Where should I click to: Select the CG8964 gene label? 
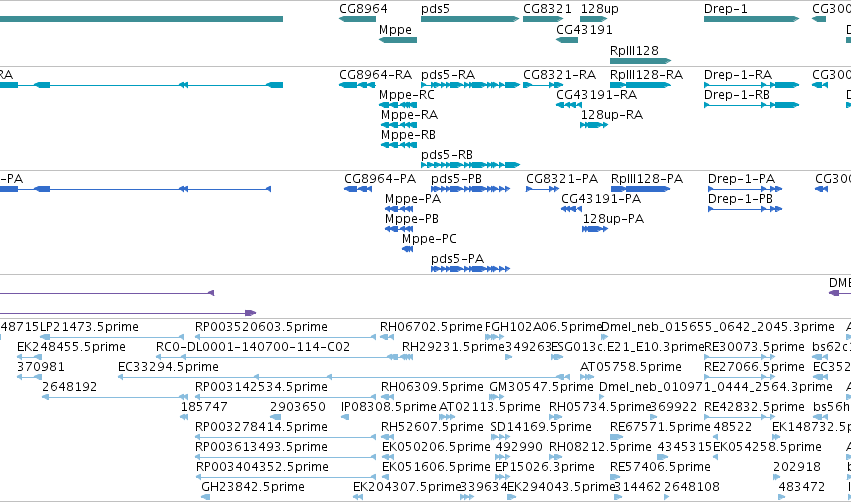click(363, 9)
